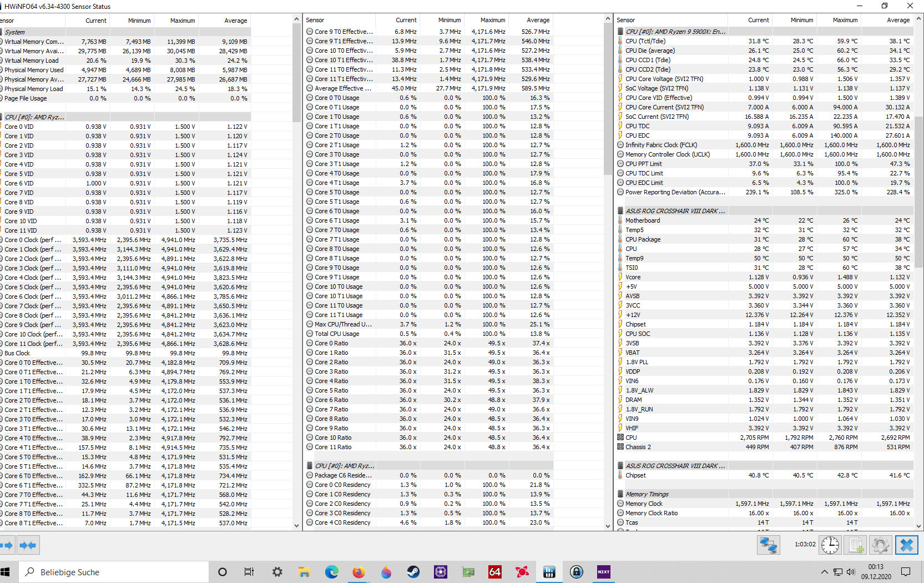
Task: Open the remote network connection icon in HWiNFO
Action: pos(769,545)
